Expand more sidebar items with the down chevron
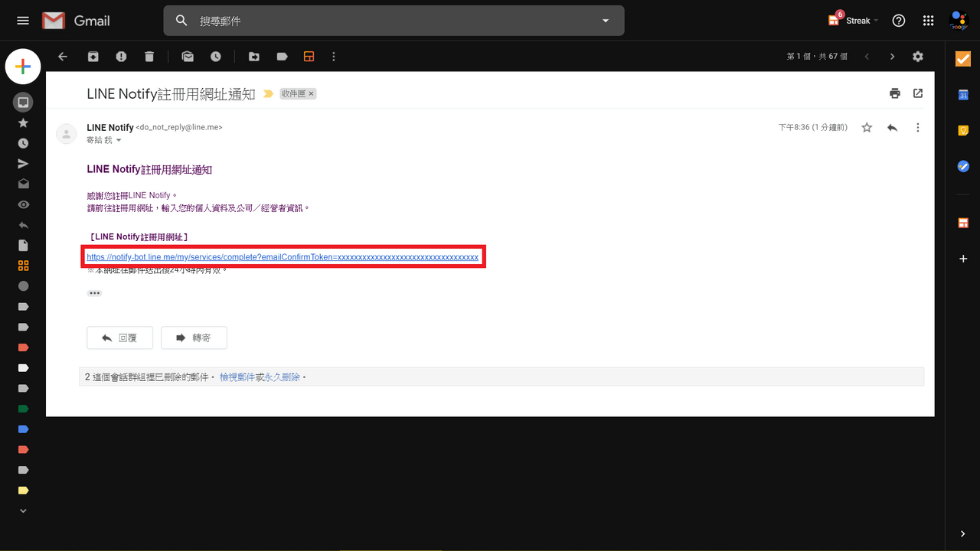980x551 pixels. [x=23, y=510]
